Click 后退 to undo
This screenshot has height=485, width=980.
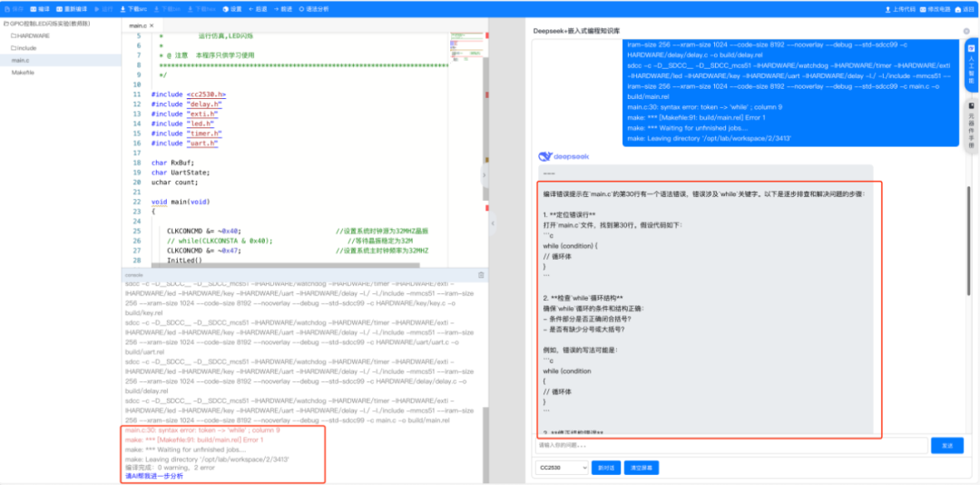258,9
